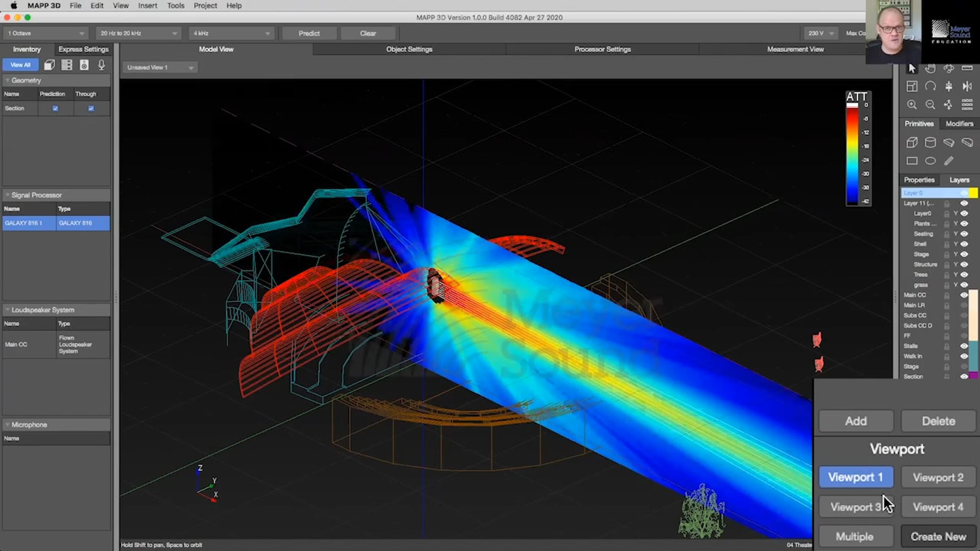Open the 4 kHz frequency dropdown
Image resolution: width=980 pixels, height=551 pixels.
(231, 33)
